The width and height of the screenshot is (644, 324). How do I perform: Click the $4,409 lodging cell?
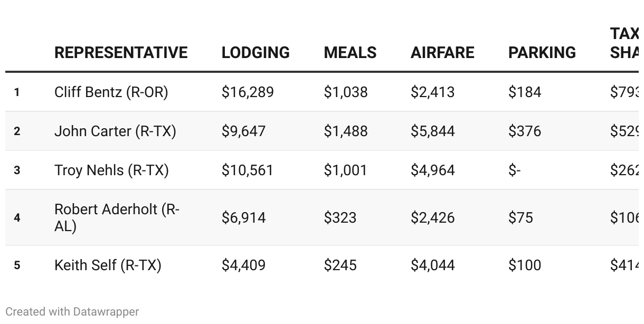click(243, 265)
